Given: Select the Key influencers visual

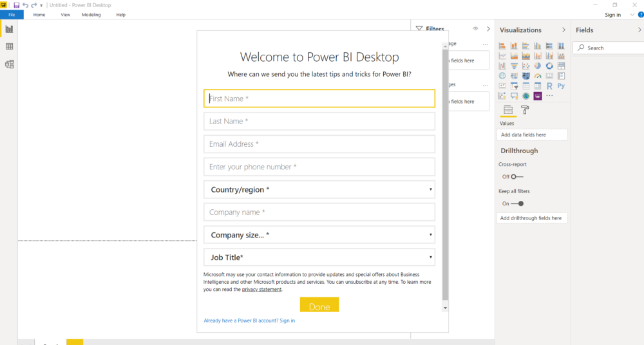Looking at the screenshot, I should pos(502,96).
